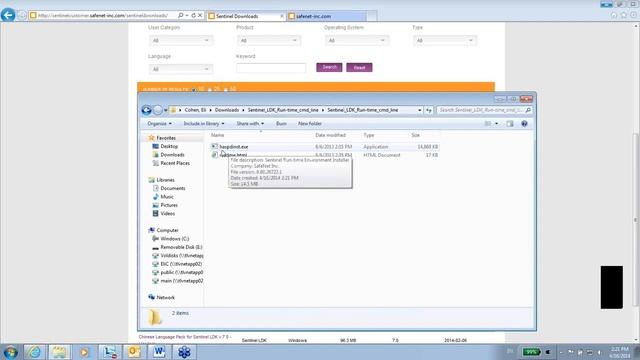Open Include in library menu

point(204,124)
